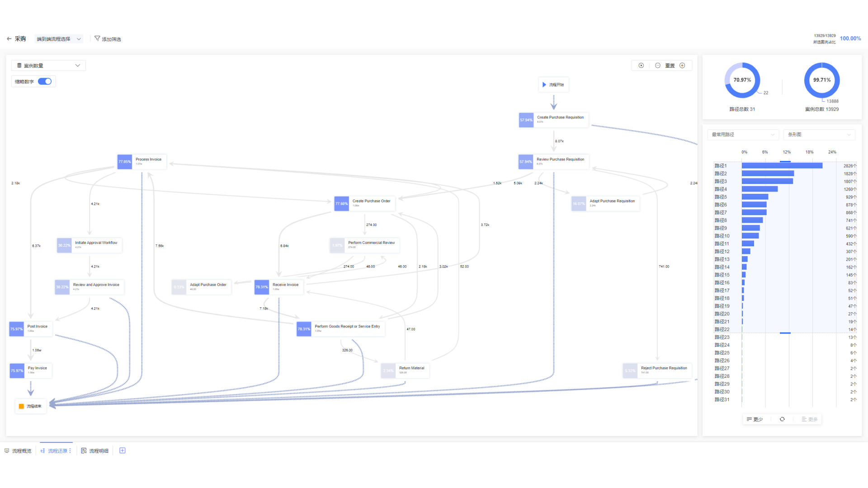Zoom out with the minus icon
The height and width of the screenshot is (488, 868).
click(x=658, y=66)
